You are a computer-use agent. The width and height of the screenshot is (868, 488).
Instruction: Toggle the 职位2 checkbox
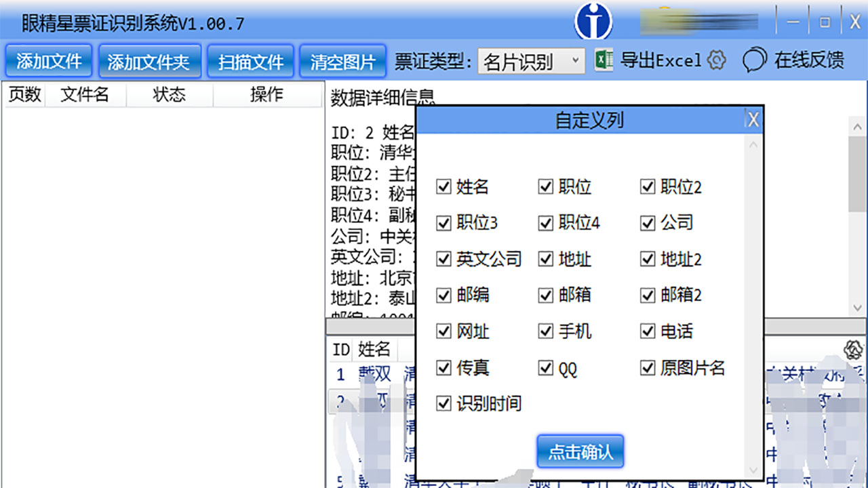(x=648, y=186)
